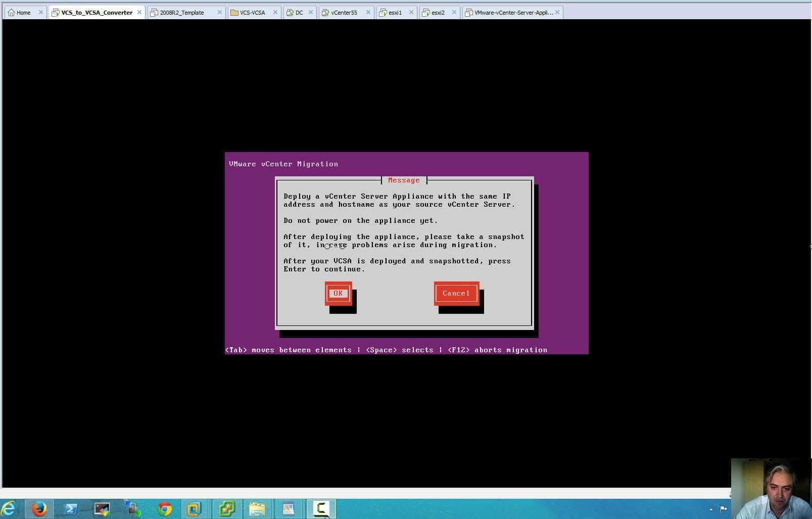Open Internet Explorer from the taskbar

9,509
